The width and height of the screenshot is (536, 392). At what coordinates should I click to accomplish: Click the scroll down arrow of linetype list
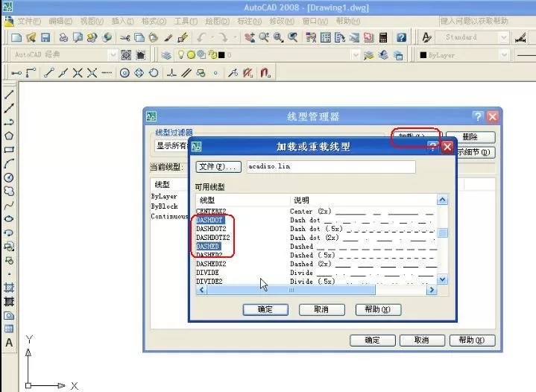tap(442, 279)
